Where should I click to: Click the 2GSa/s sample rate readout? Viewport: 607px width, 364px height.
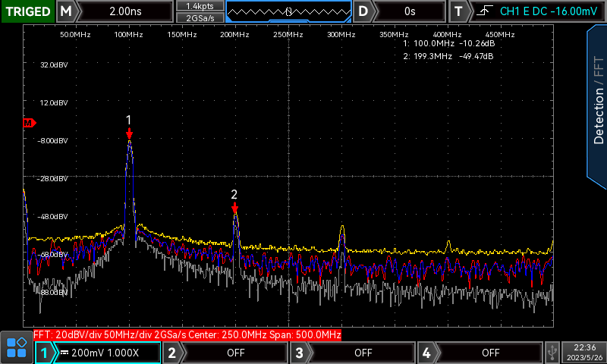coord(200,17)
